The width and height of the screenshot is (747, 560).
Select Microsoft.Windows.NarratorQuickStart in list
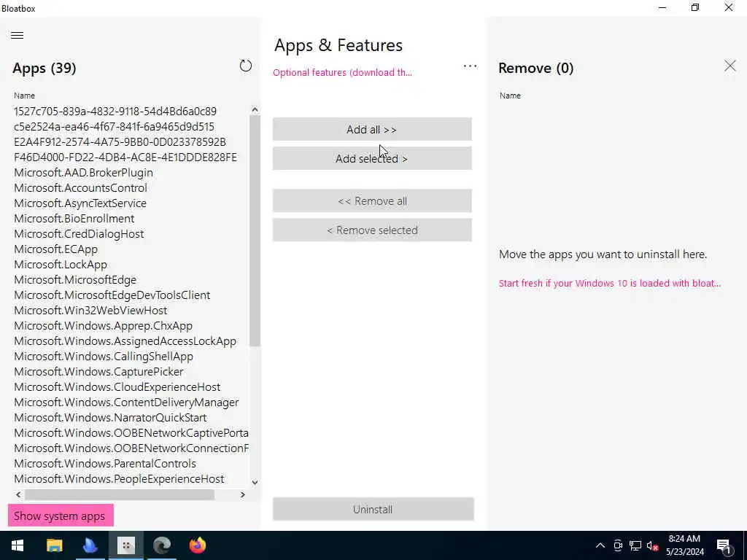coord(111,418)
